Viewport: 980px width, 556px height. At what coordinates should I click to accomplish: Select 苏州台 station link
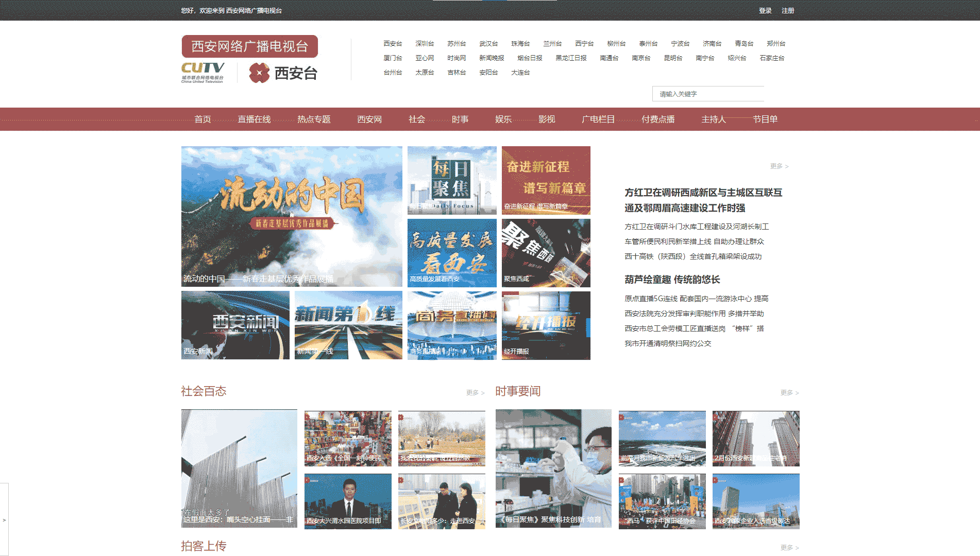pyautogui.click(x=457, y=44)
